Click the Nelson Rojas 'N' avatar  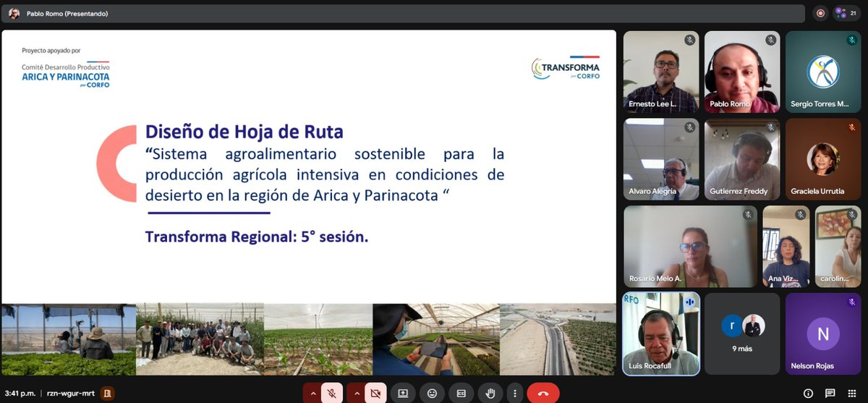[823, 334]
